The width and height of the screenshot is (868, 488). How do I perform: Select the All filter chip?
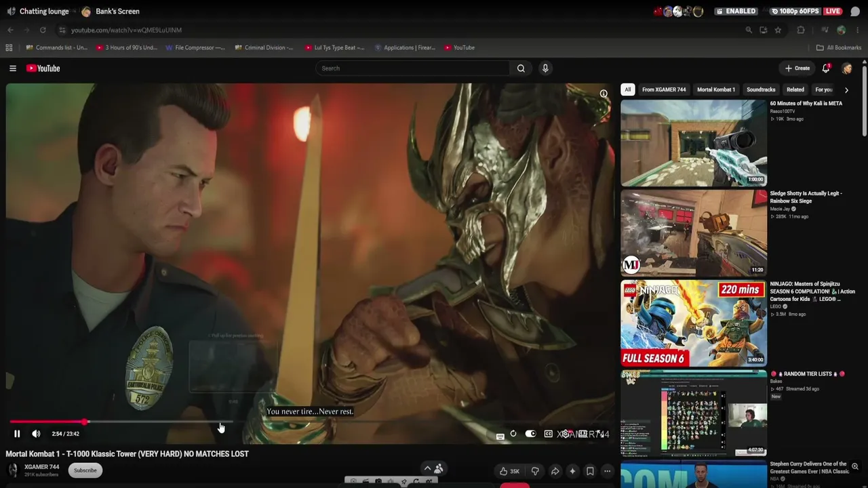(x=628, y=89)
